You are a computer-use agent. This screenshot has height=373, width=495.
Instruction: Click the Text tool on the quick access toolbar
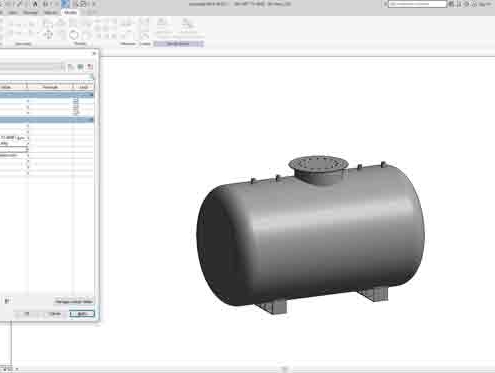[35, 4]
